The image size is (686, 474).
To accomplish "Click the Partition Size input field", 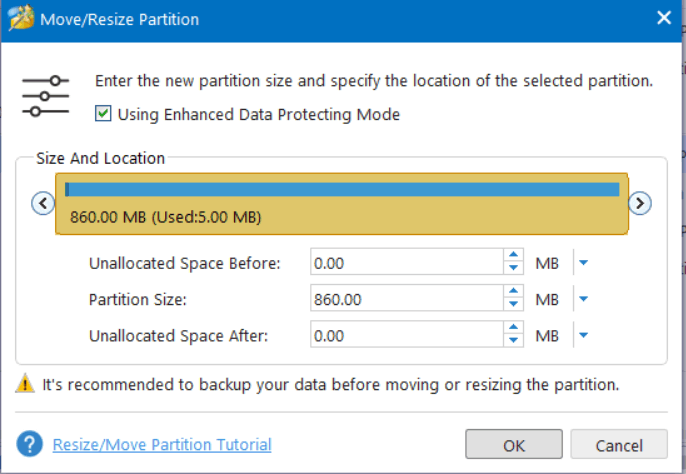I will tap(407, 298).
